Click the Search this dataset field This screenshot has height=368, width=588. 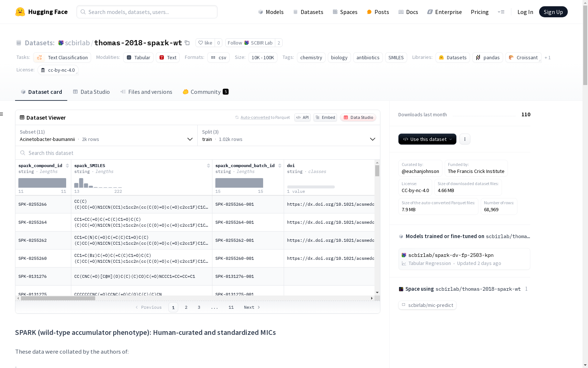tap(198, 153)
